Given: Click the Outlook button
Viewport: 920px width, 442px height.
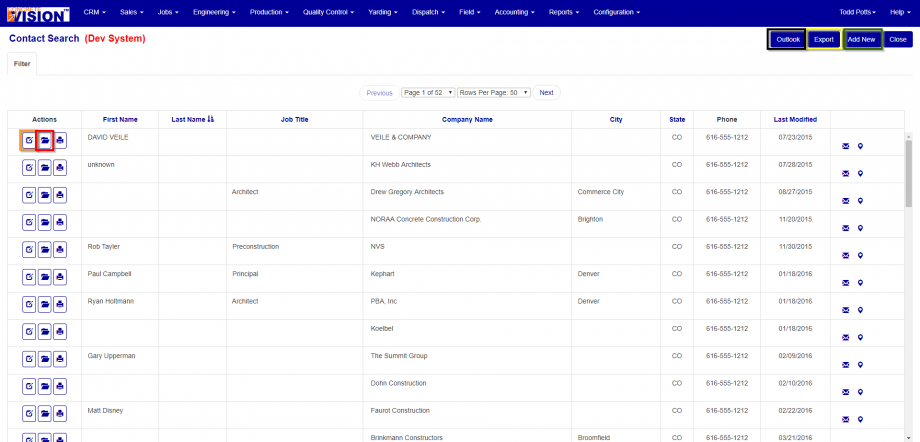Looking at the screenshot, I should pos(787,39).
